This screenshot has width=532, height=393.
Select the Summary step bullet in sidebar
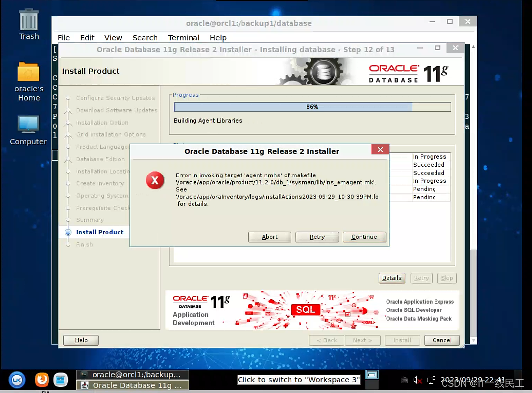click(68, 220)
